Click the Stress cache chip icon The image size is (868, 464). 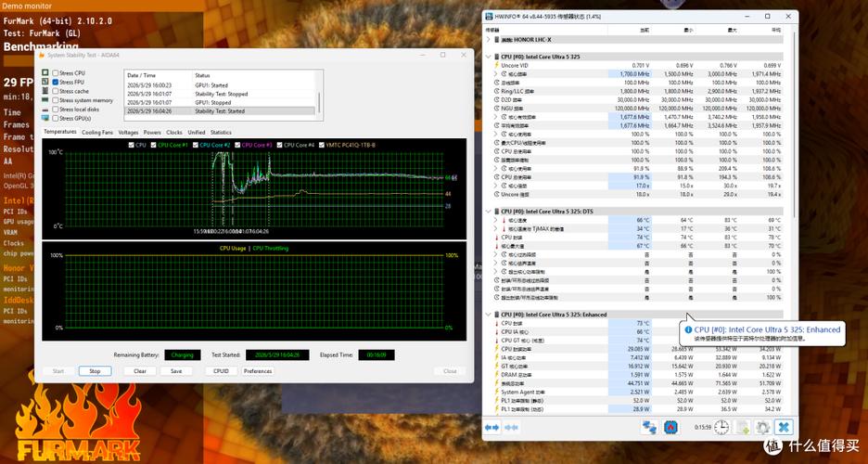(45, 91)
